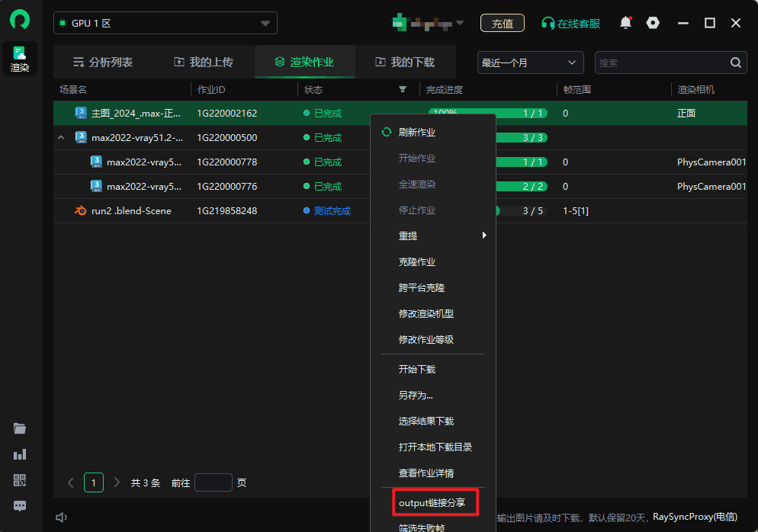Open the 最近一个月 time filter dropdown
758x532 pixels.
[530, 62]
